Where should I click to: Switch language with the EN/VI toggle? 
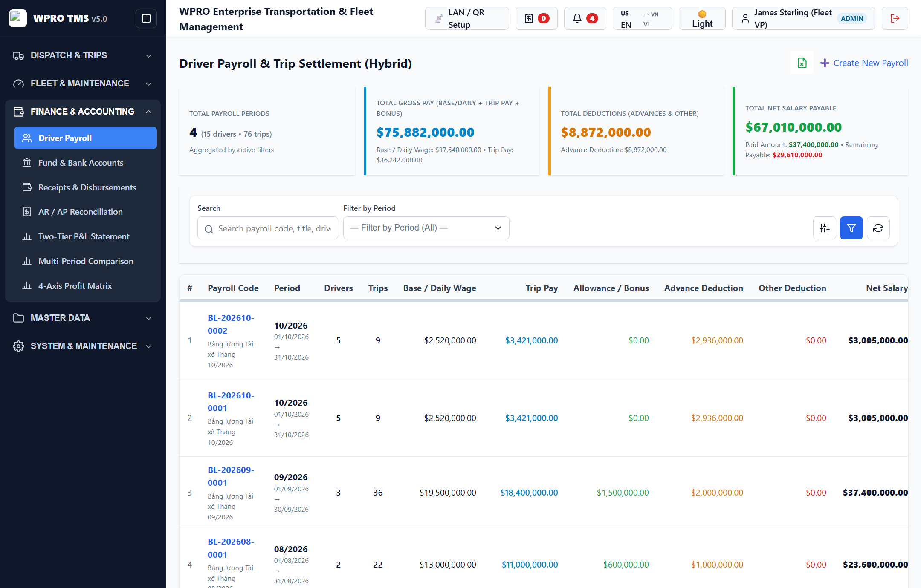tap(642, 18)
